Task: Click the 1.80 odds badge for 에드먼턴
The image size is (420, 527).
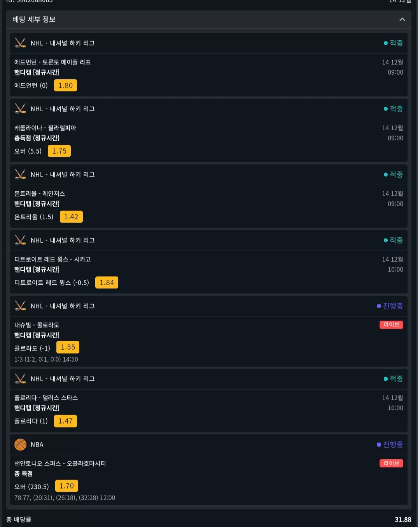Action: (65, 85)
